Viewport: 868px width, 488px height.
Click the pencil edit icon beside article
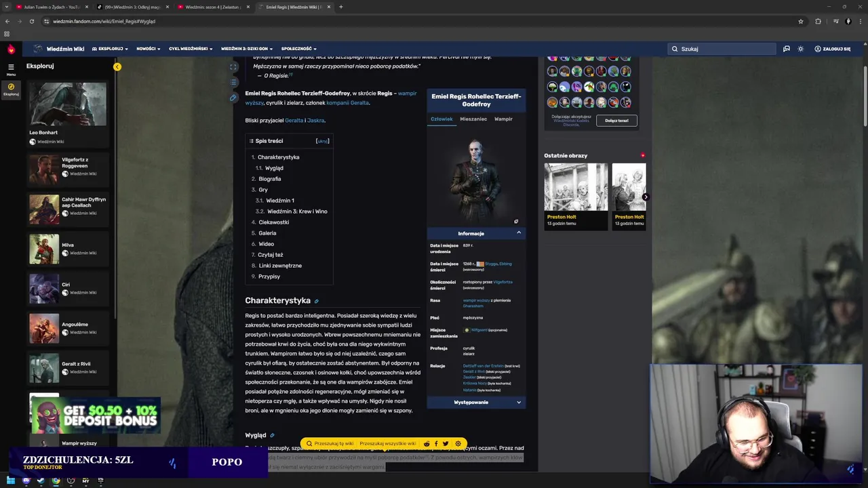coord(233,98)
